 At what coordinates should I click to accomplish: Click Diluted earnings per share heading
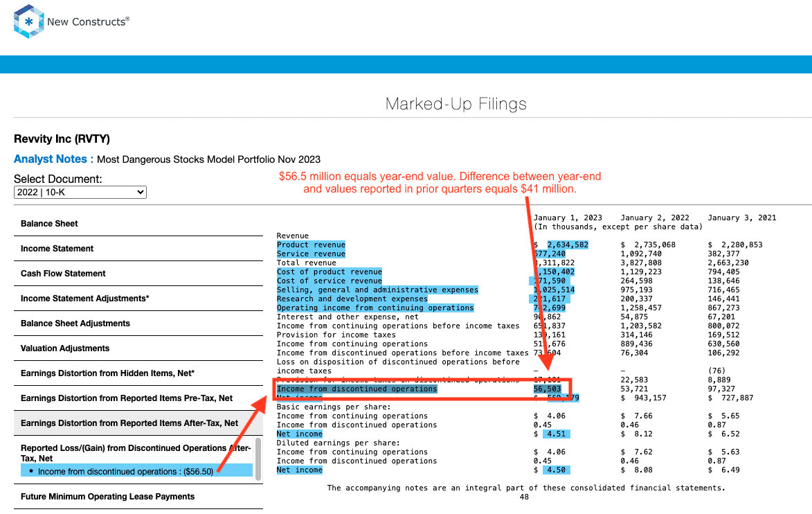339,443
